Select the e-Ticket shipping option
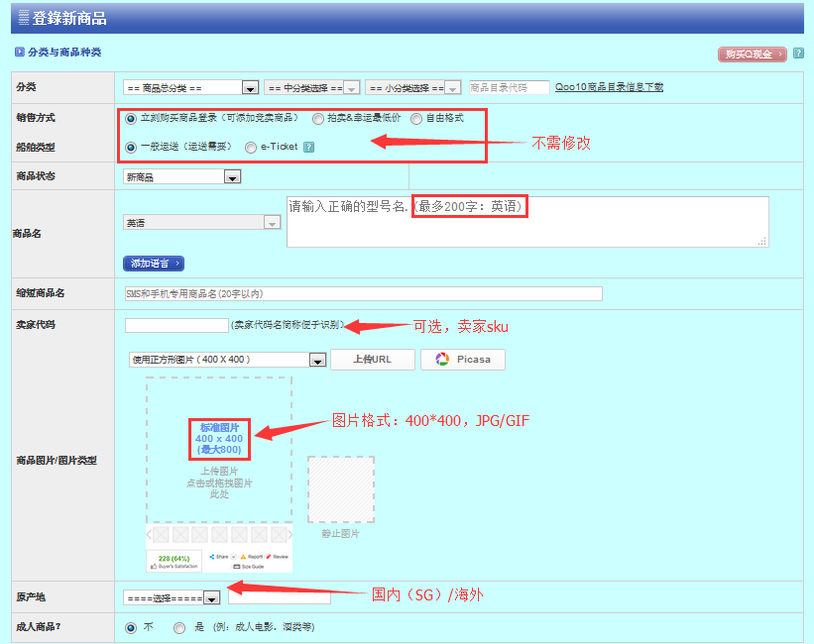Screen dimensions: 814x644 pos(252,146)
